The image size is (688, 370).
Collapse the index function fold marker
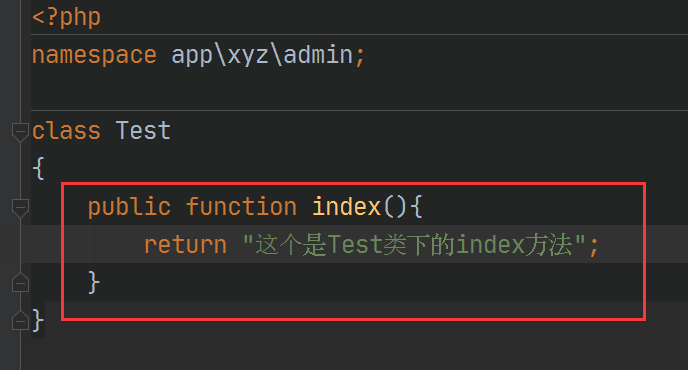pos(20,208)
